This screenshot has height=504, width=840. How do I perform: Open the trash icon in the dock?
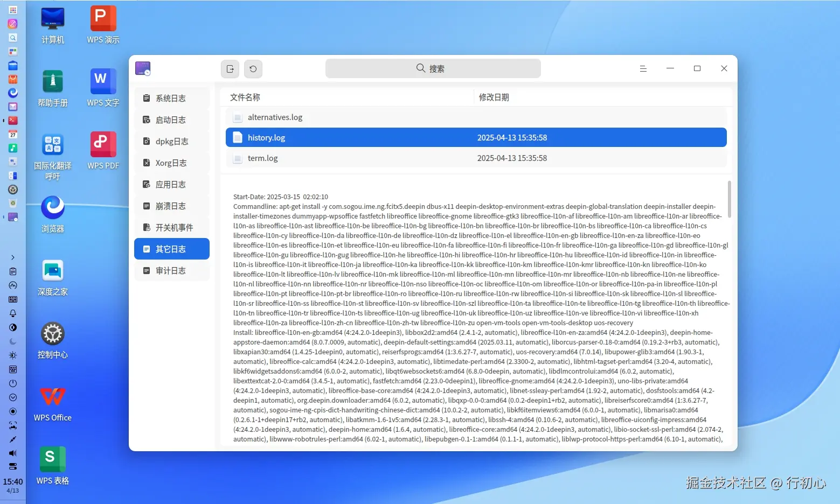(x=13, y=203)
